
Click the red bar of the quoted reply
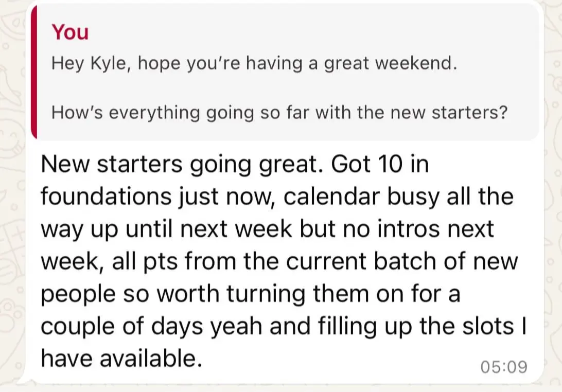(34, 72)
